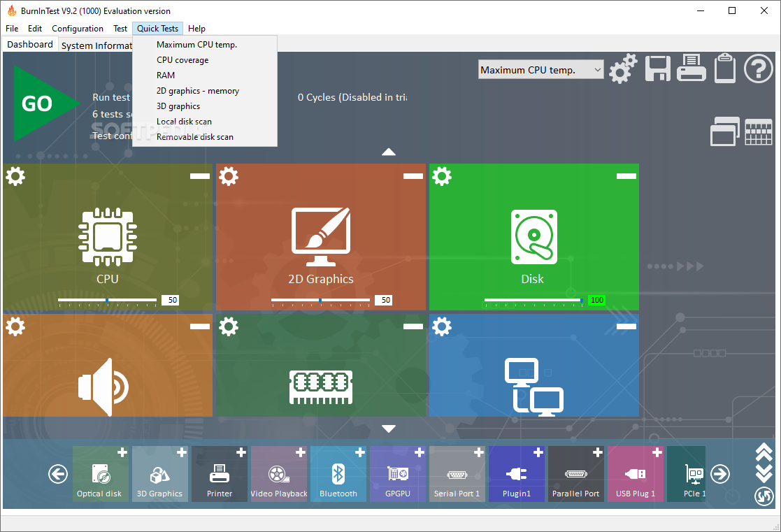Adjust the Disk duty cycle slider

[x=533, y=301]
